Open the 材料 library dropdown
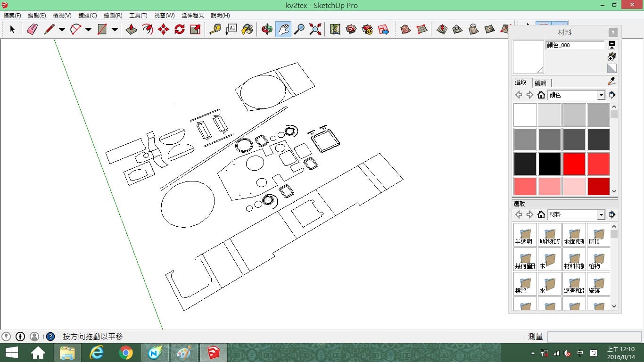 [576, 214]
